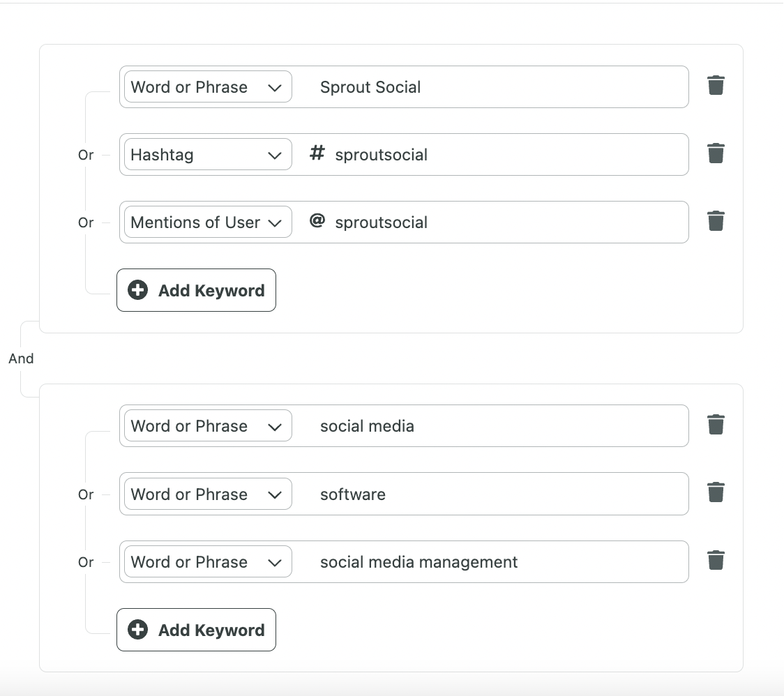Click the Or label beside Hashtag row

pyautogui.click(x=86, y=155)
